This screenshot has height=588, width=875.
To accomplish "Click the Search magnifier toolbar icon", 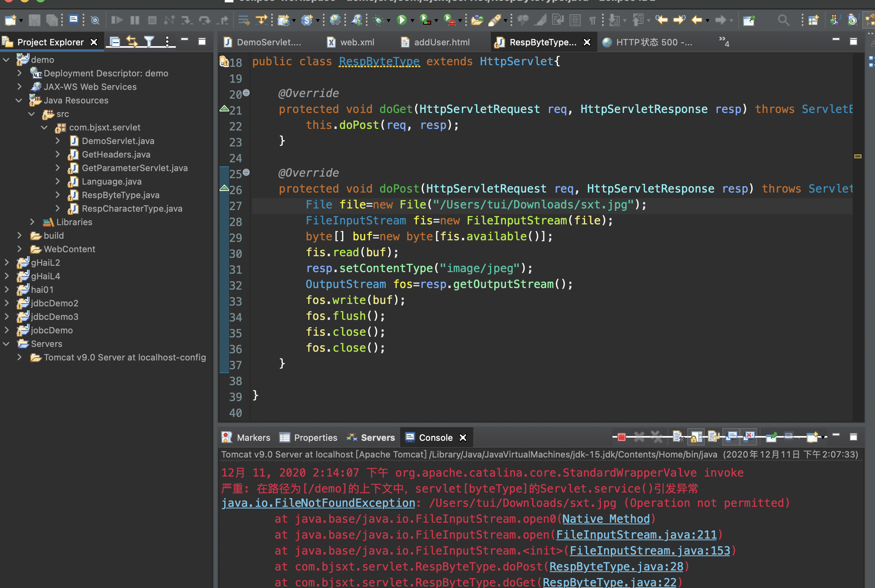I will (783, 20).
